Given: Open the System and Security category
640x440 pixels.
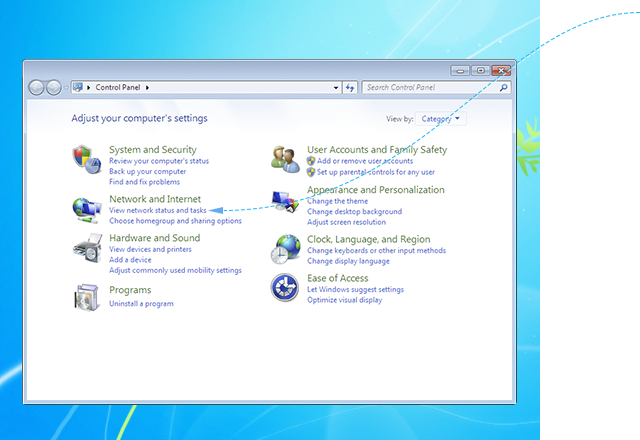Looking at the screenshot, I should [153, 149].
